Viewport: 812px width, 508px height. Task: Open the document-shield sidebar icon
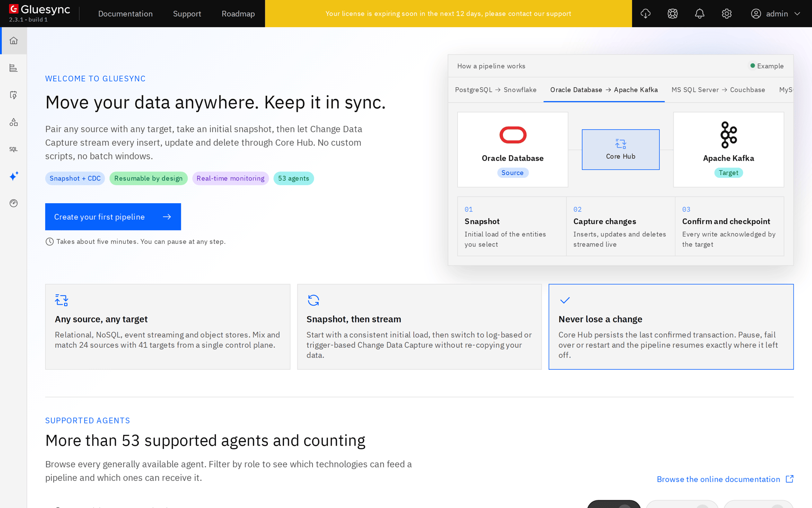tap(14, 95)
